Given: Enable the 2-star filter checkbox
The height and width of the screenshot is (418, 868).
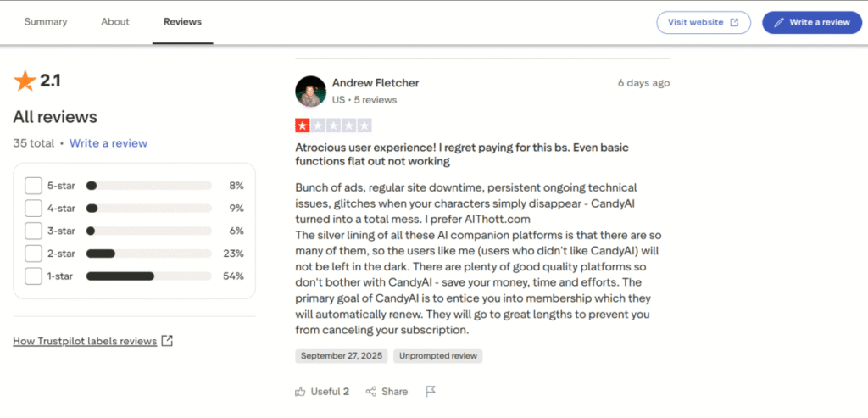Looking at the screenshot, I should [33, 254].
